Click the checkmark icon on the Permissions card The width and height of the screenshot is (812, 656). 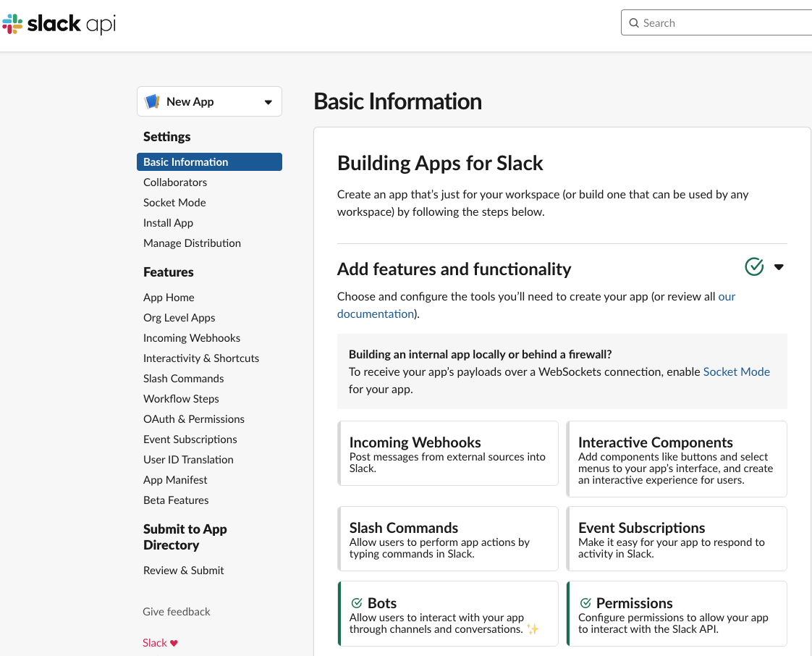pyautogui.click(x=585, y=602)
